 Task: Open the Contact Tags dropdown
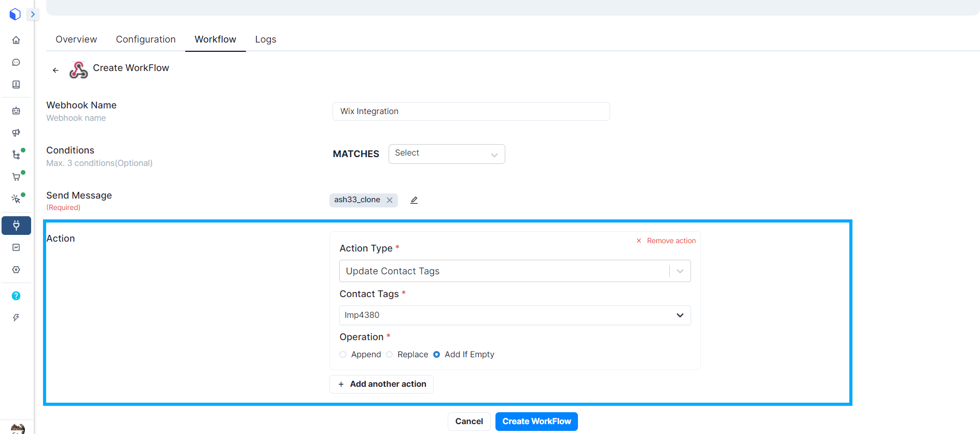514,315
